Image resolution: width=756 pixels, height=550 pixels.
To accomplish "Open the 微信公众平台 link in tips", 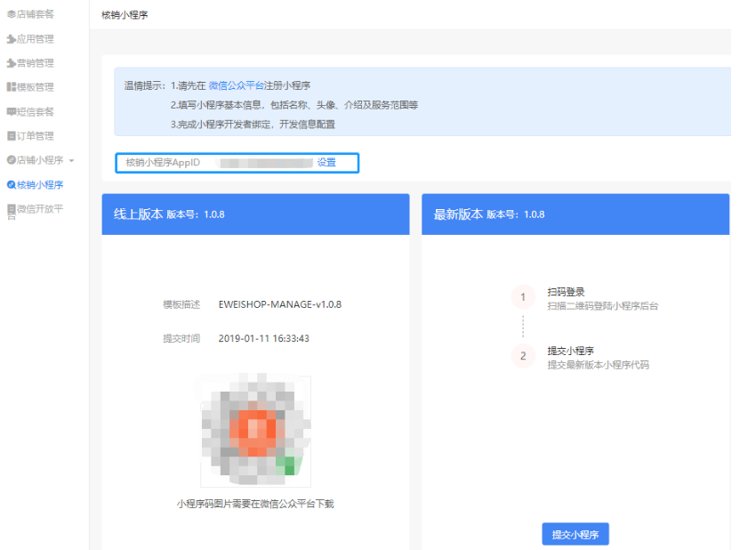I will [236, 85].
